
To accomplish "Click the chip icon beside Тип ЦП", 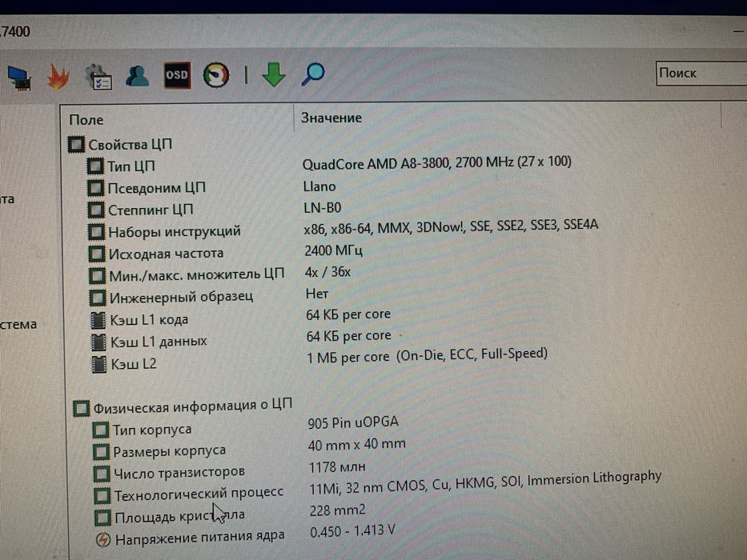I will (x=94, y=166).
